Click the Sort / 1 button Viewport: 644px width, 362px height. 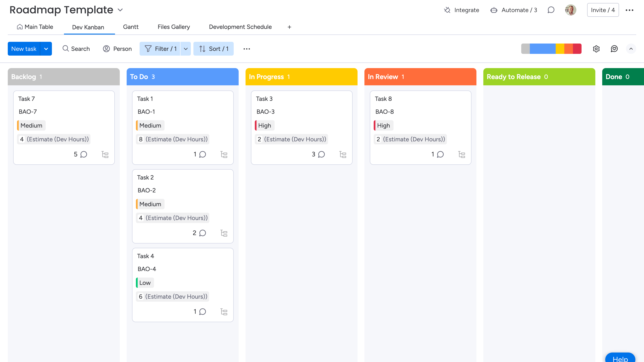point(213,49)
